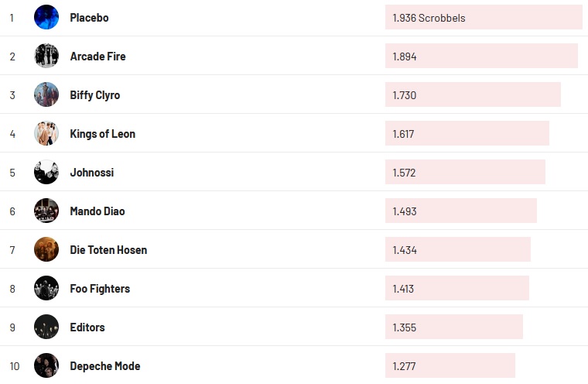Open the Die Toten Hosen name link
The image size is (588, 384).
click(x=108, y=250)
